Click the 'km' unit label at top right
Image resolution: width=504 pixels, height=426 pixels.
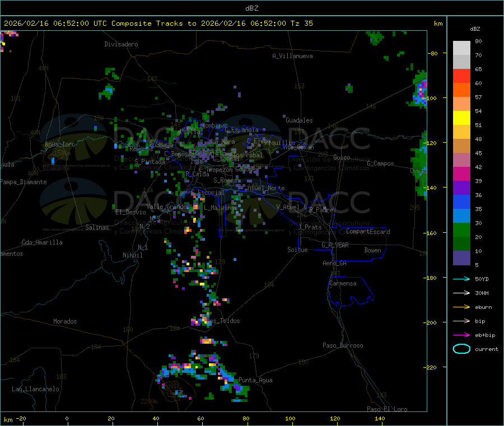click(438, 24)
